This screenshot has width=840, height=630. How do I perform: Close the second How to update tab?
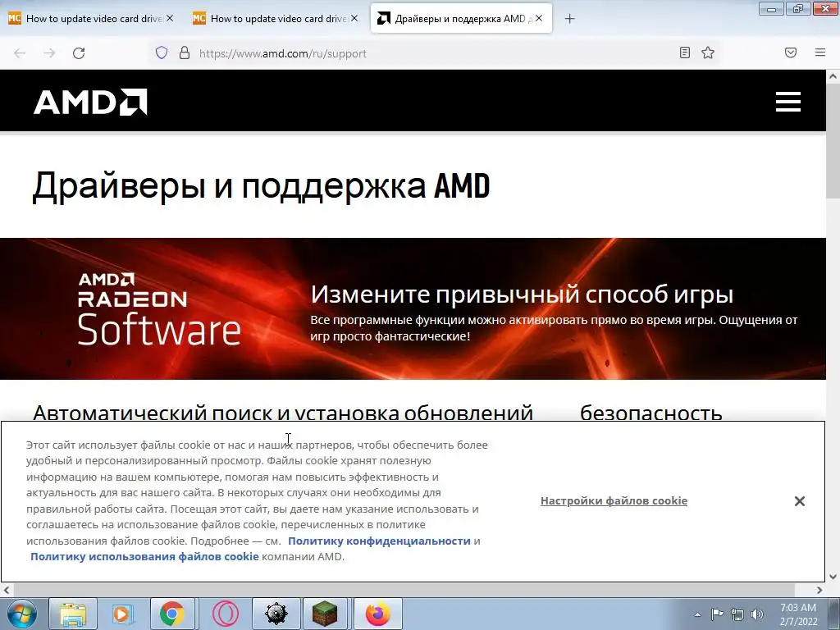click(354, 18)
